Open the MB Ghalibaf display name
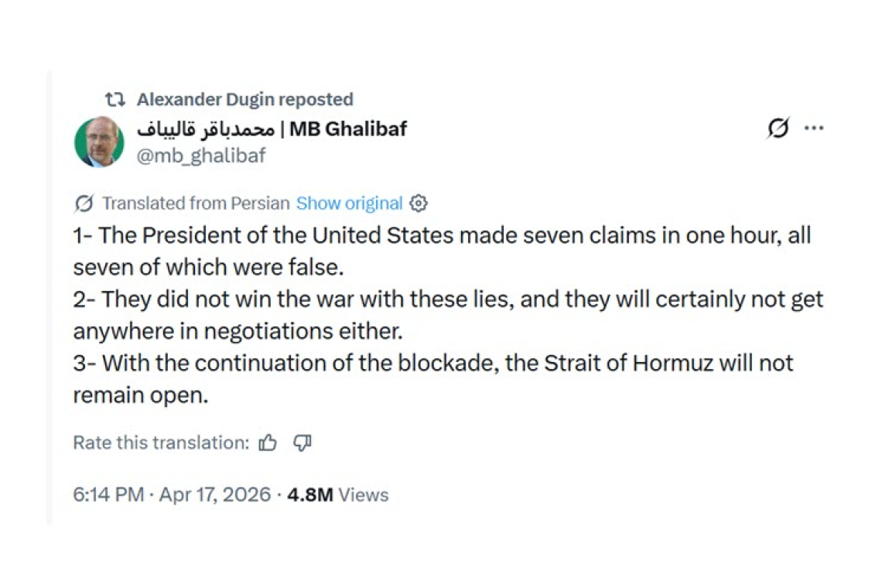This screenshot has height=588, width=882. pyautogui.click(x=347, y=129)
